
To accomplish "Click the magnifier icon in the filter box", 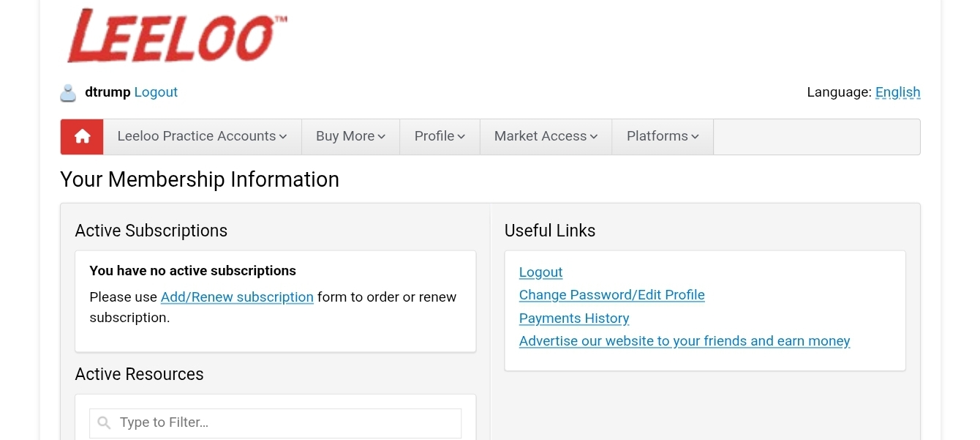I will 104,423.
